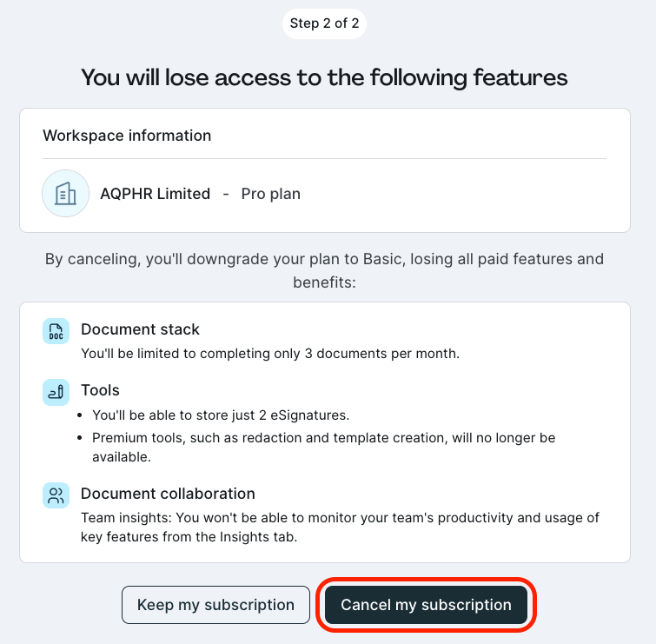656x644 pixels.
Task: Click the Document stack heading
Action: point(140,329)
